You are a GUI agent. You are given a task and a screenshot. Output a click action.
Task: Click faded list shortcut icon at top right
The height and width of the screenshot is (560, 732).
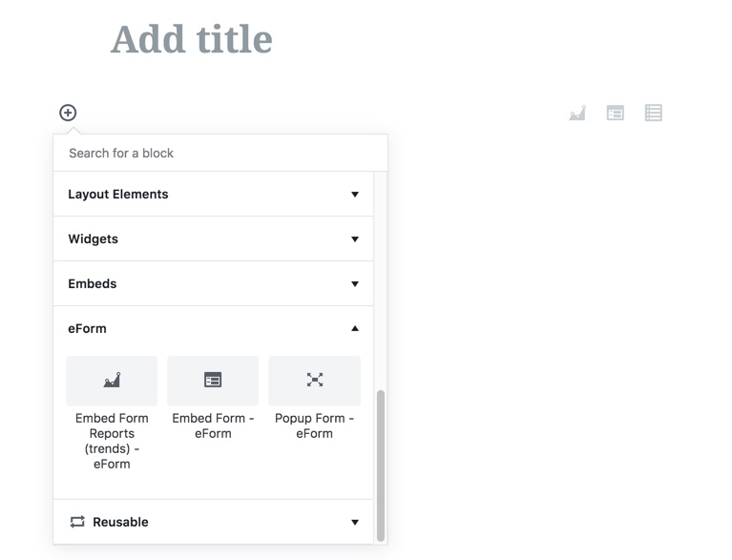(654, 113)
